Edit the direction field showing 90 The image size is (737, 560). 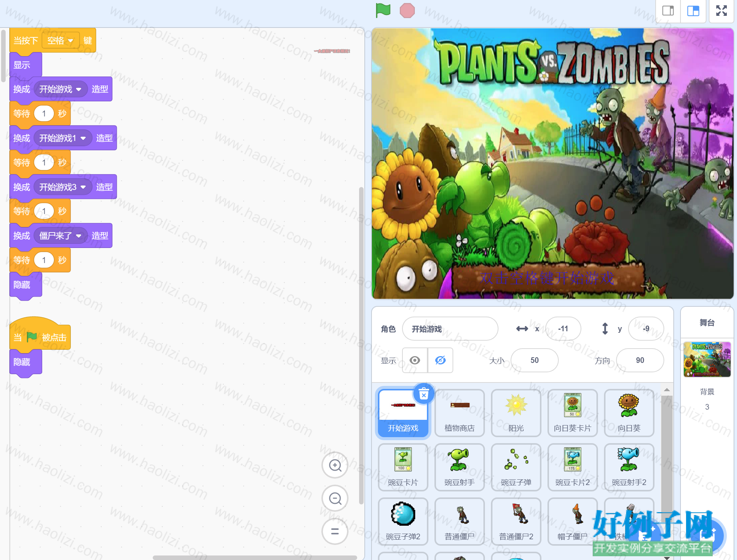pos(640,360)
